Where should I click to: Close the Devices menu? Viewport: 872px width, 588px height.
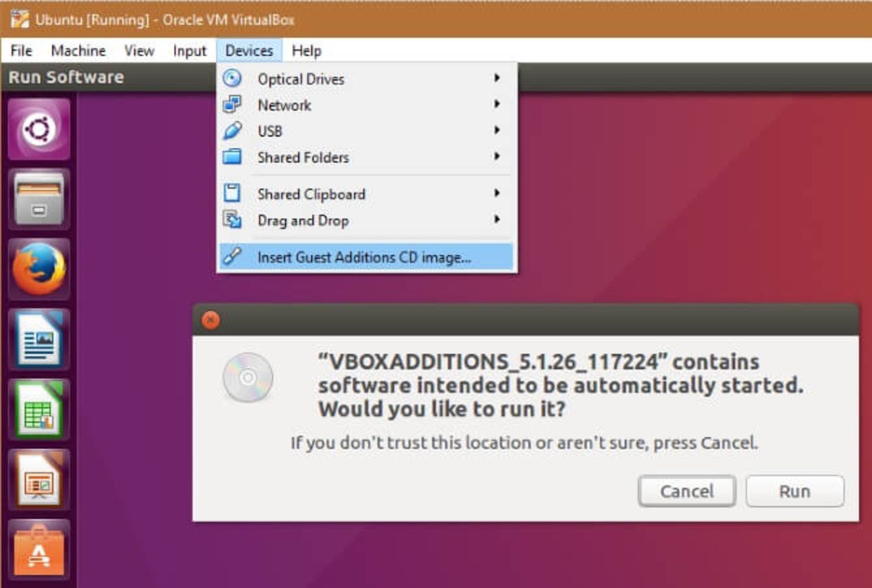coord(249,50)
